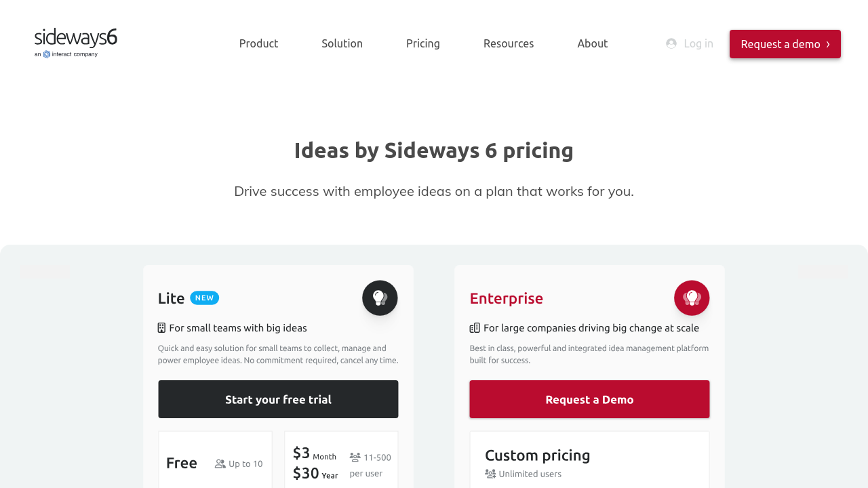Select the Free plan pricing card
Image resolution: width=868 pixels, height=488 pixels.
tap(215, 461)
